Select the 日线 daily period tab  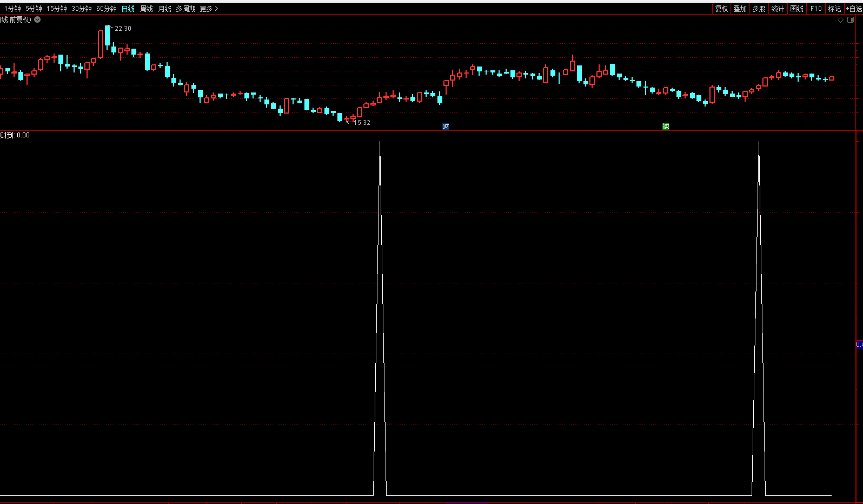[128, 9]
